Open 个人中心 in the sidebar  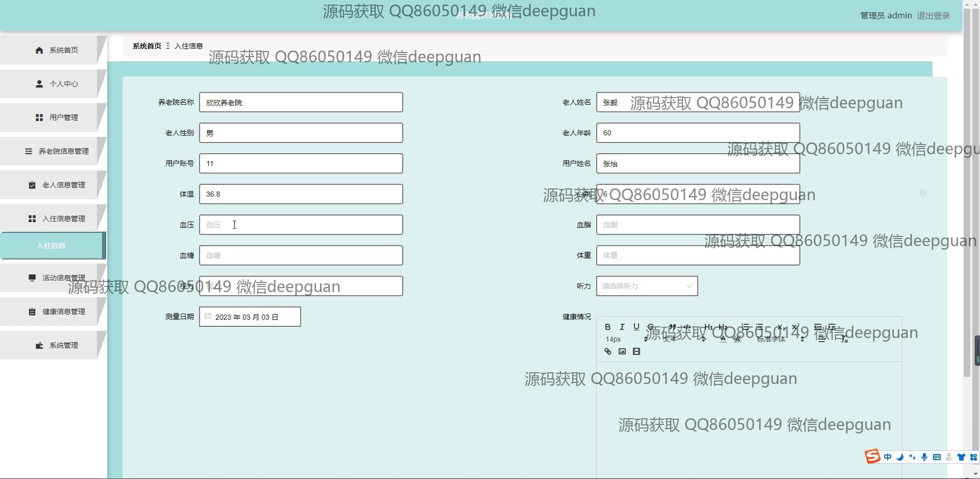tap(53, 84)
